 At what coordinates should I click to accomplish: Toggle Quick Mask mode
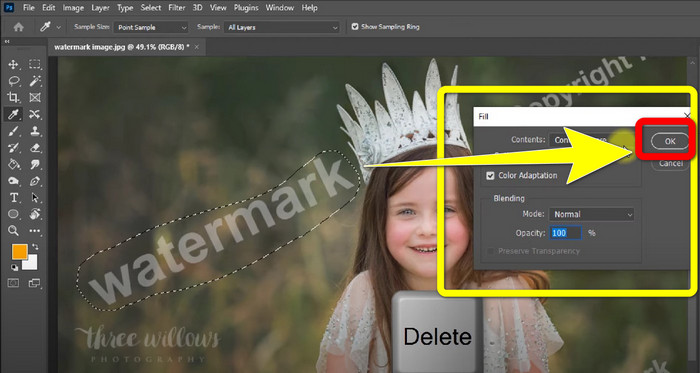[x=13, y=283]
